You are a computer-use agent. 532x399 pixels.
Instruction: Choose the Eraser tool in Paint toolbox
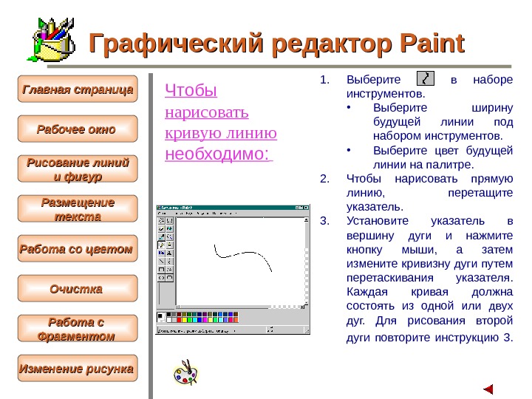pos(161,228)
